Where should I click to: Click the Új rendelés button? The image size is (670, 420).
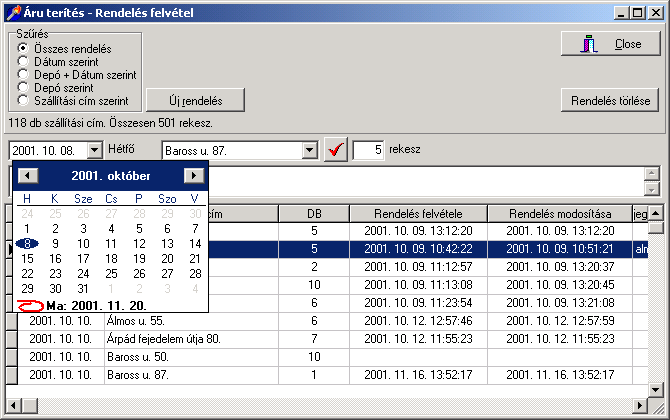[x=195, y=101]
